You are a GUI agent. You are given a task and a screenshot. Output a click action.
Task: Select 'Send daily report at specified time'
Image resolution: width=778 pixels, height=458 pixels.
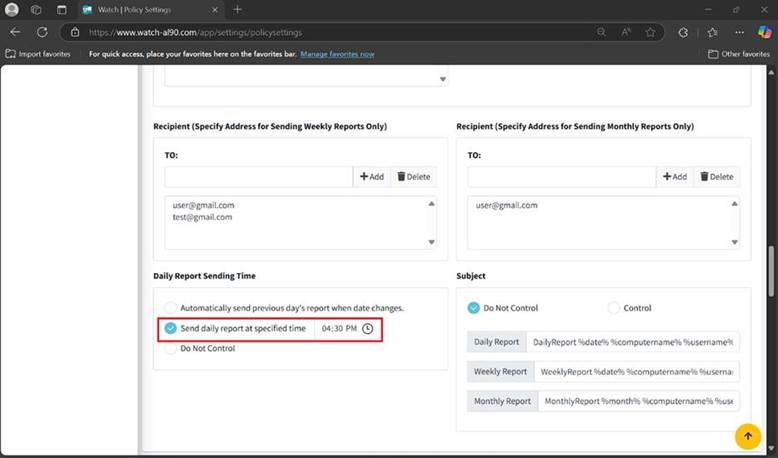pos(171,328)
